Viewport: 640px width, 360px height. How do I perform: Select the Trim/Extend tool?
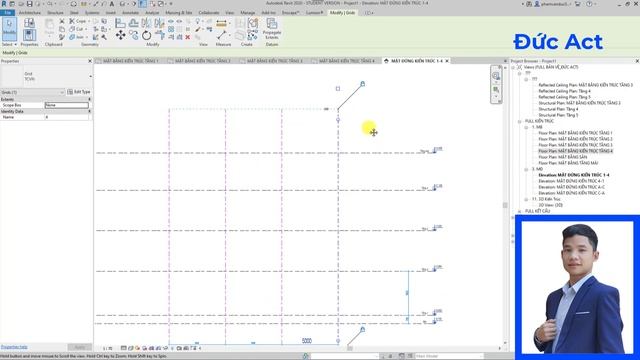pos(160,35)
